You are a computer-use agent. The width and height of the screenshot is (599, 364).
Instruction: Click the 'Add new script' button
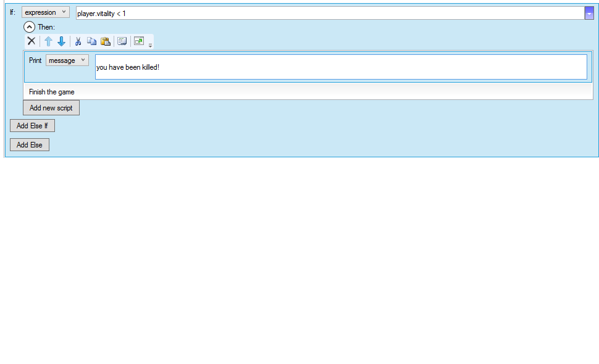51,108
